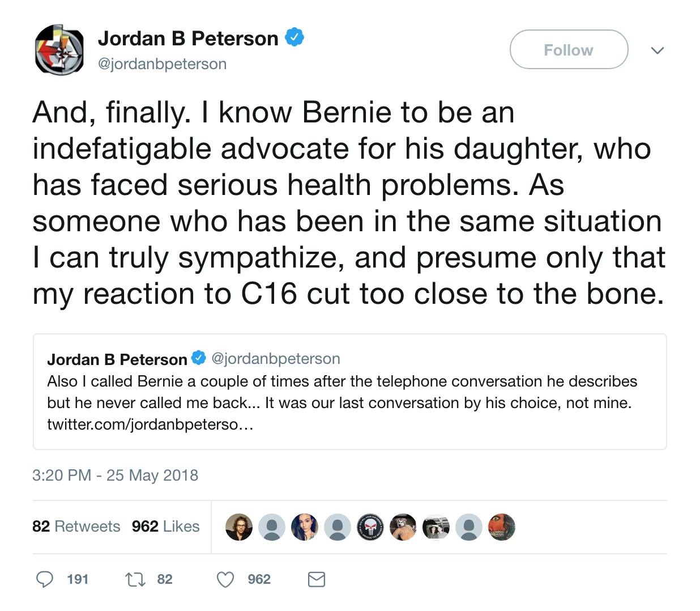The image size is (700, 611).
Task: Click the @jordanbpeterson handle under name
Action: (x=163, y=64)
